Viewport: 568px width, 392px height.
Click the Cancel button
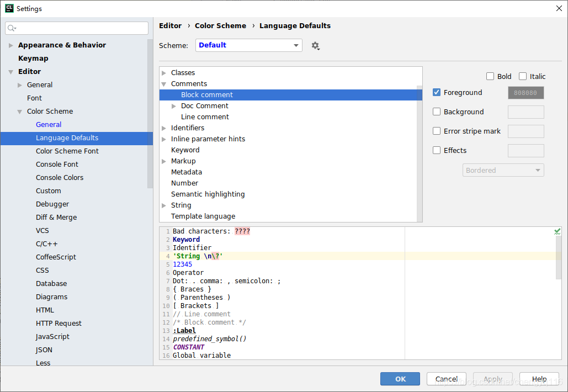[x=446, y=379]
